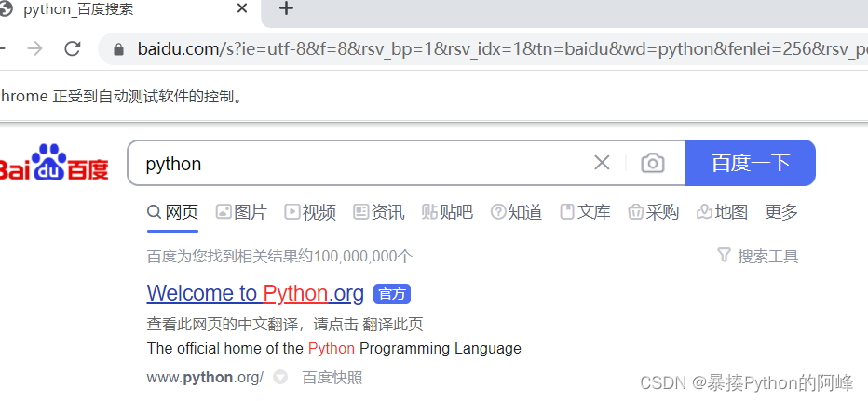The image size is (868, 401).
Task: Switch to the 采购 tab
Action: click(x=653, y=212)
